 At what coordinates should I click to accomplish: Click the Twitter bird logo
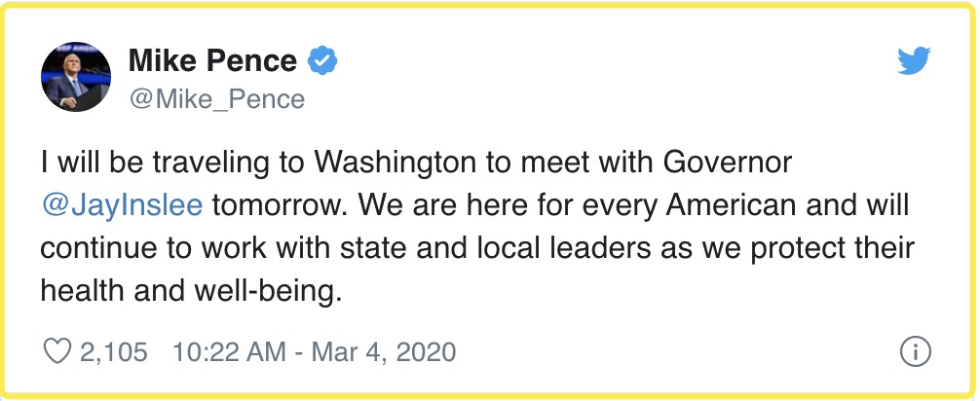point(914,62)
